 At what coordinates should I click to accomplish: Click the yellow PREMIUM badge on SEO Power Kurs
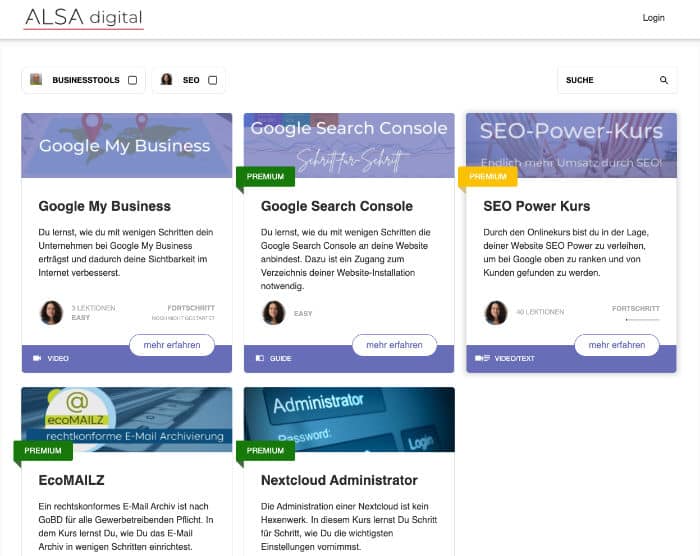click(488, 177)
